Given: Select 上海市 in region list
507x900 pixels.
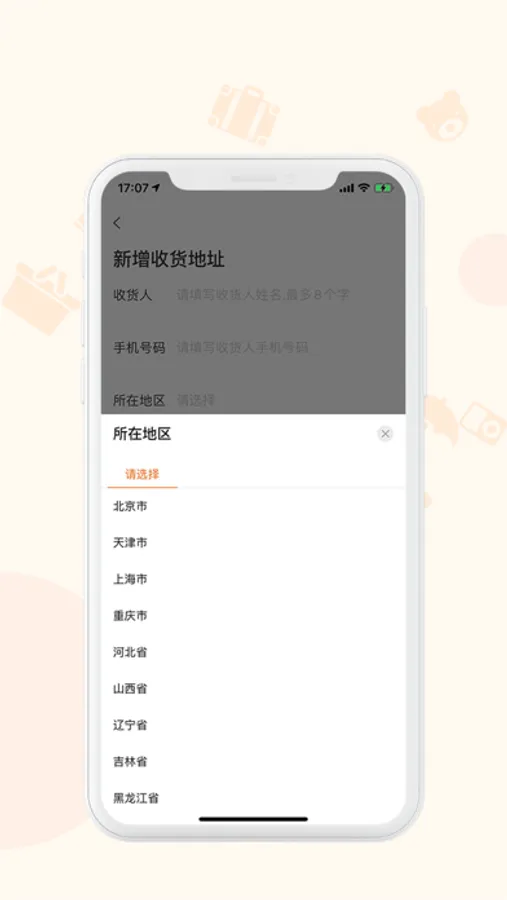Looking at the screenshot, I should tap(253, 579).
